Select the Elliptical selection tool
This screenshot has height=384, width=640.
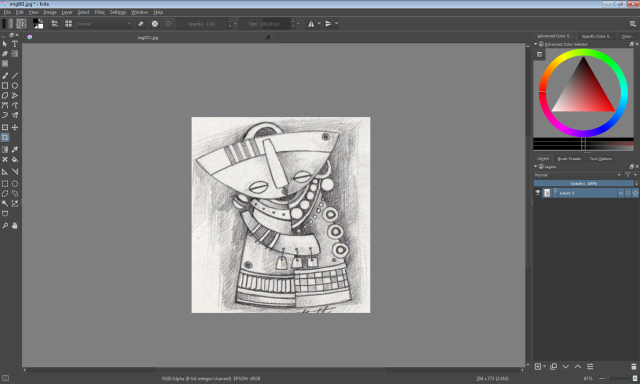[15, 184]
